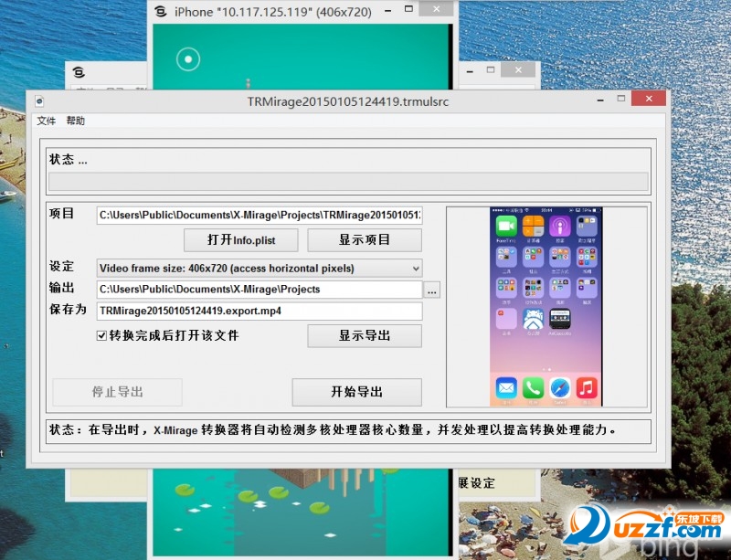The width and height of the screenshot is (731, 560).
Task: Browse output folder with ... button
Action: tap(431, 290)
